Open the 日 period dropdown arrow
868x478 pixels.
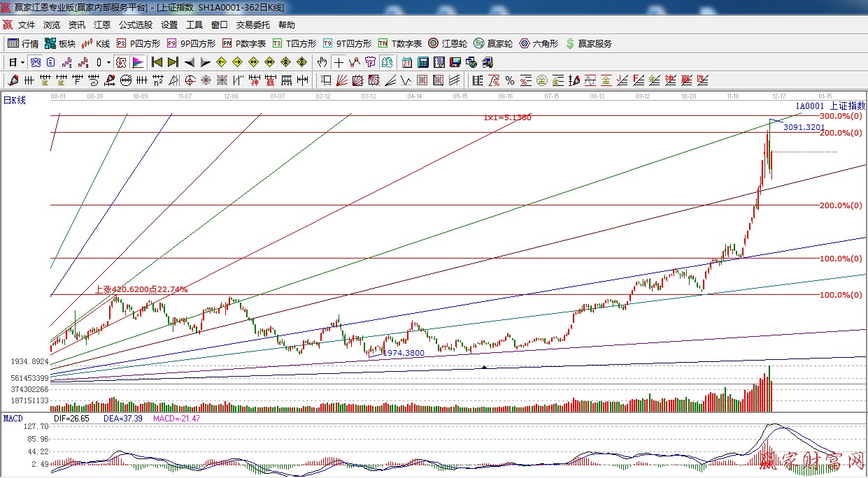point(22,62)
